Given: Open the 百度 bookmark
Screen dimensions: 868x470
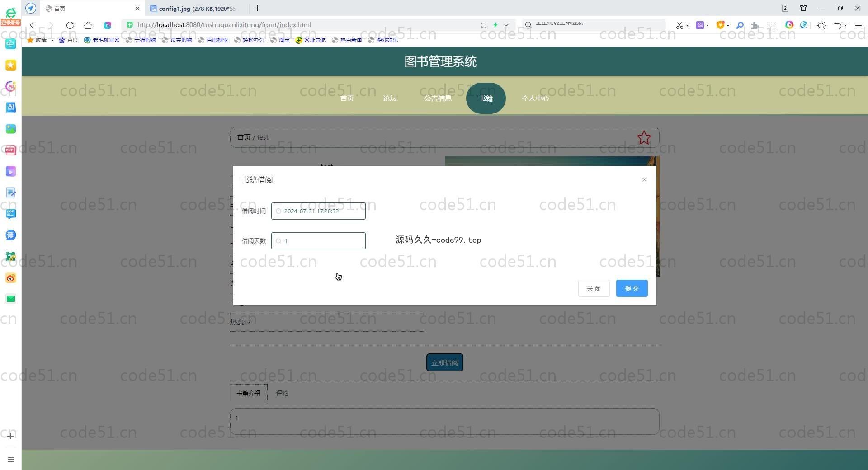Looking at the screenshot, I should click(x=68, y=40).
